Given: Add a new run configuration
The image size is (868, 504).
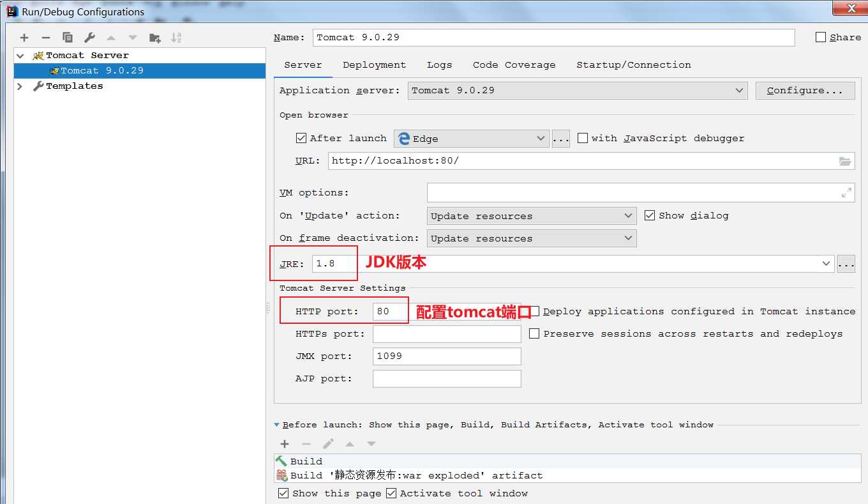Looking at the screenshot, I should pyautogui.click(x=24, y=38).
